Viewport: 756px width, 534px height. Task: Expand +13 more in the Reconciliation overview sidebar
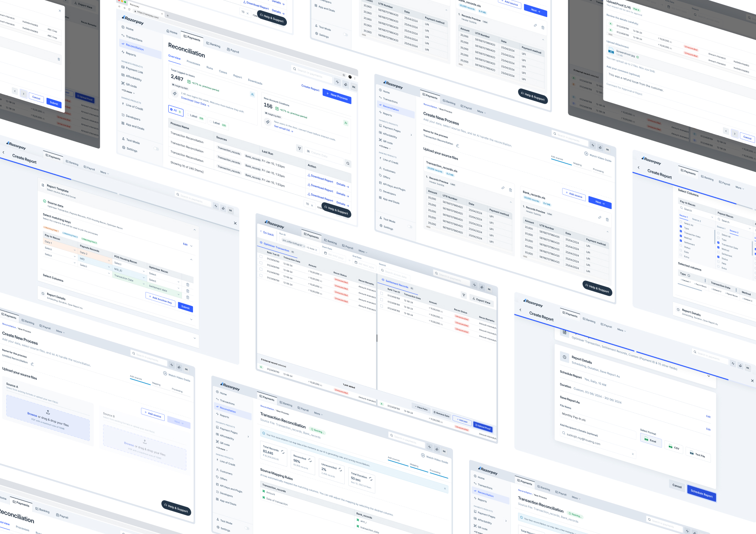128,92
